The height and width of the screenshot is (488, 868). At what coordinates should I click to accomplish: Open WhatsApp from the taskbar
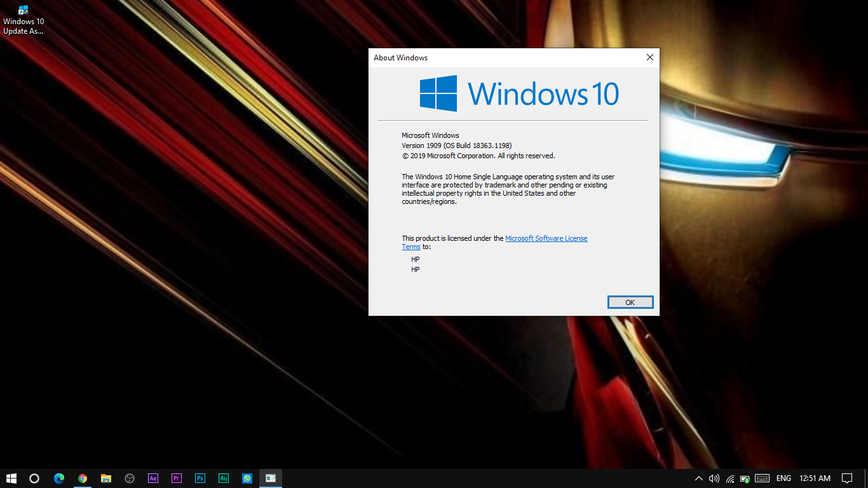coord(247,478)
